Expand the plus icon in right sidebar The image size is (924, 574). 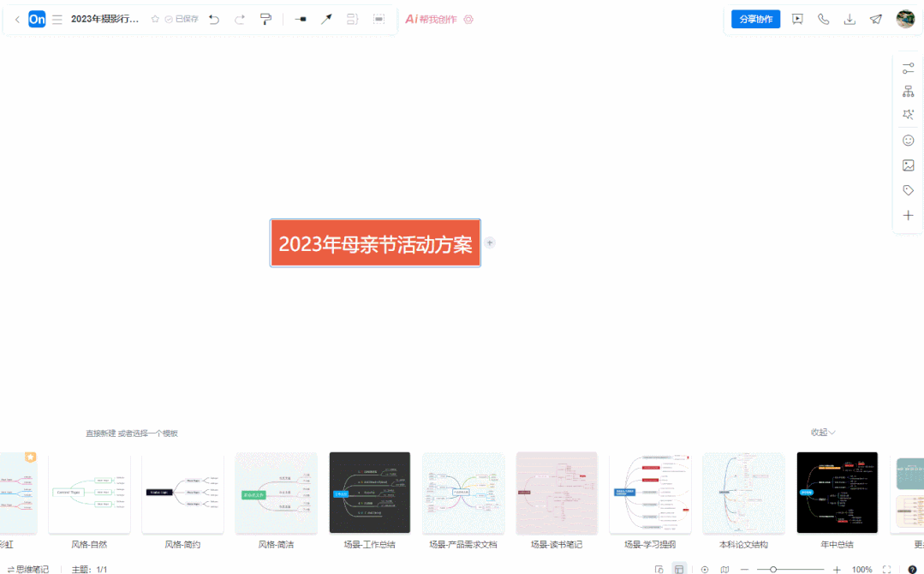908,215
